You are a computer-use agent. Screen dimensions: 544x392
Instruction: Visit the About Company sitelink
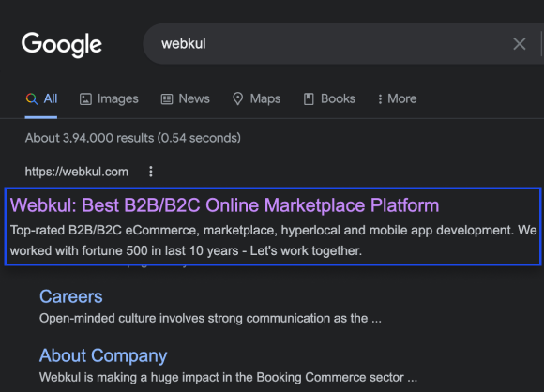[x=103, y=356]
